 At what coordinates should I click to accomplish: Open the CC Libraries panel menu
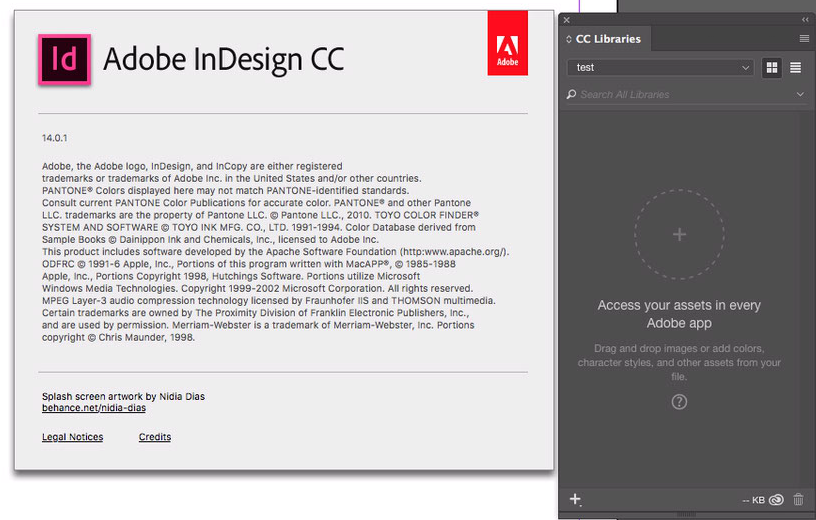click(804, 39)
